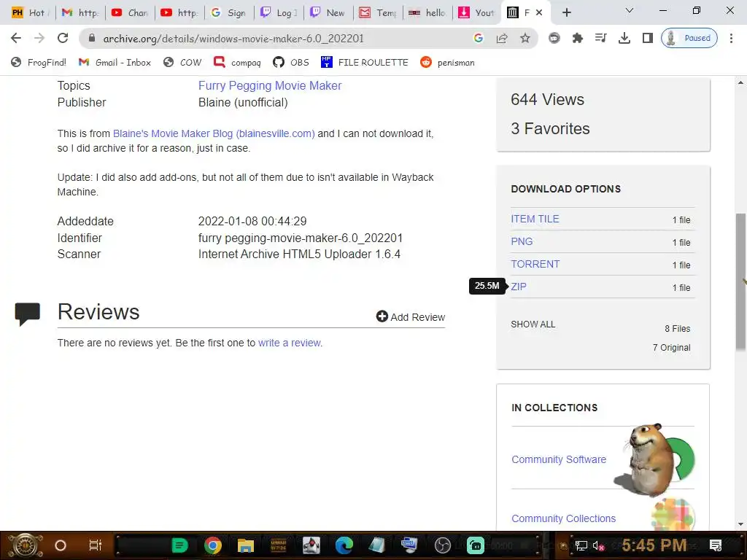Open Task View on taskbar
Image resolution: width=747 pixels, height=560 pixels.
pos(96,545)
